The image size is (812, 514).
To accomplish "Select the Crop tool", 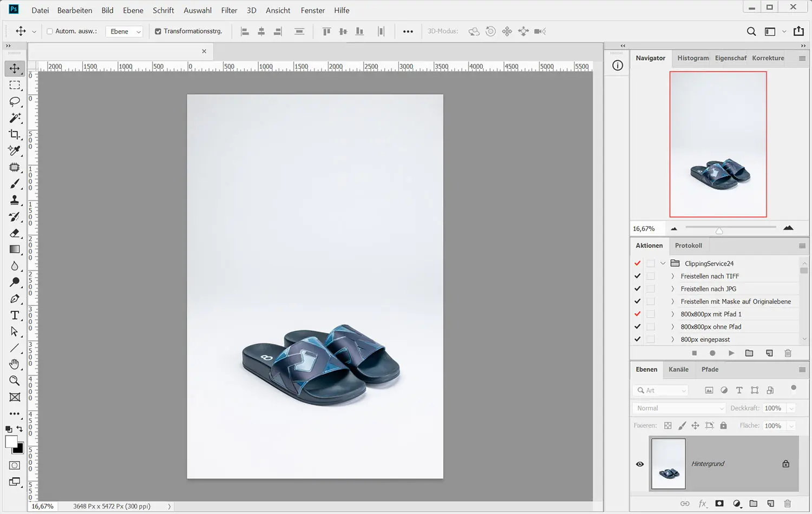I will [15, 134].
